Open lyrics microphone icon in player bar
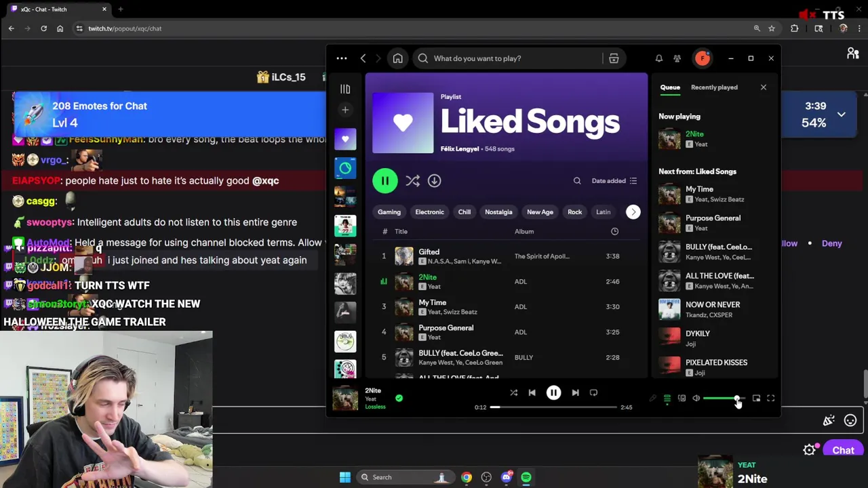The height and width of the screenshot is (488, 868). 652,399
